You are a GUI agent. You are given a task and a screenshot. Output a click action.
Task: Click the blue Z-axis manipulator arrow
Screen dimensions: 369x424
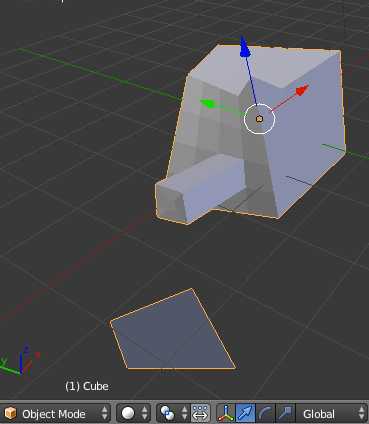coord(245,47)
